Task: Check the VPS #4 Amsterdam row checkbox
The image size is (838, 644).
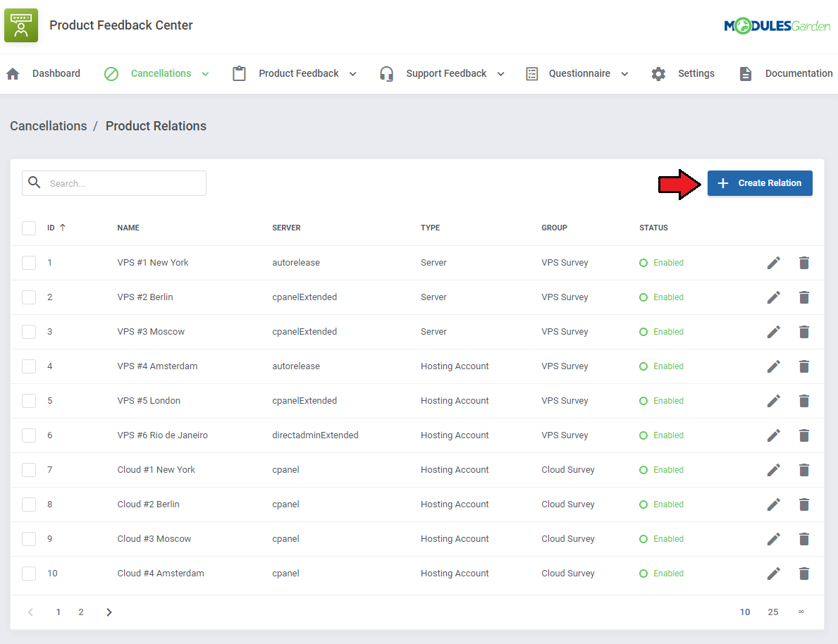Action: [x=29, y=366]
